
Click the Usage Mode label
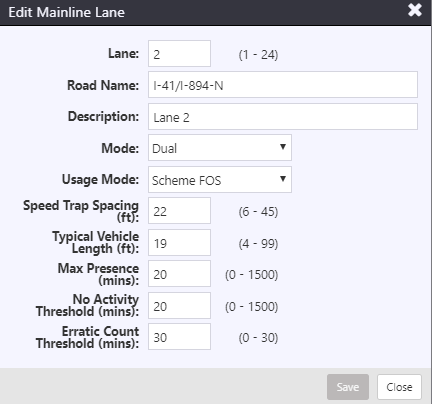pos(100,180)
